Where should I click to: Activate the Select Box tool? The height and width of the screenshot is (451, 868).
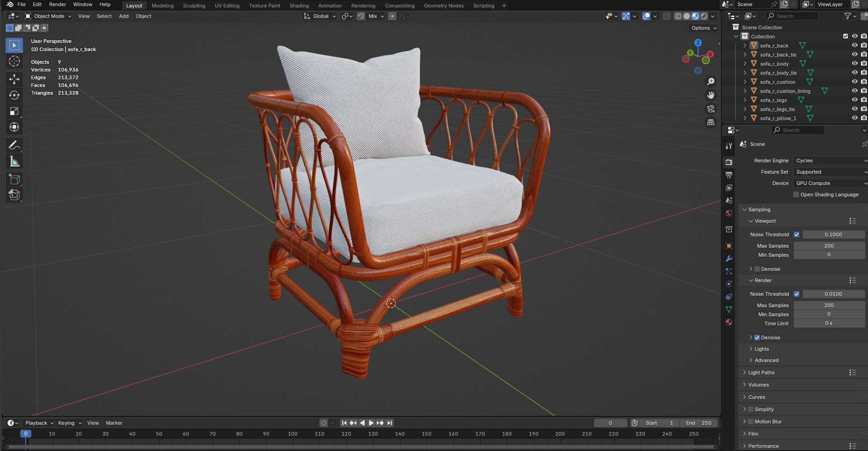tap(14, 45)
